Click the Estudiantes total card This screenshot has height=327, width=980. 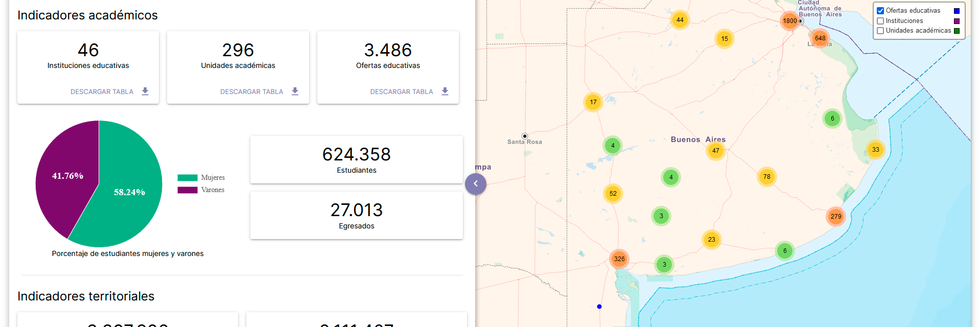[356, 159]
